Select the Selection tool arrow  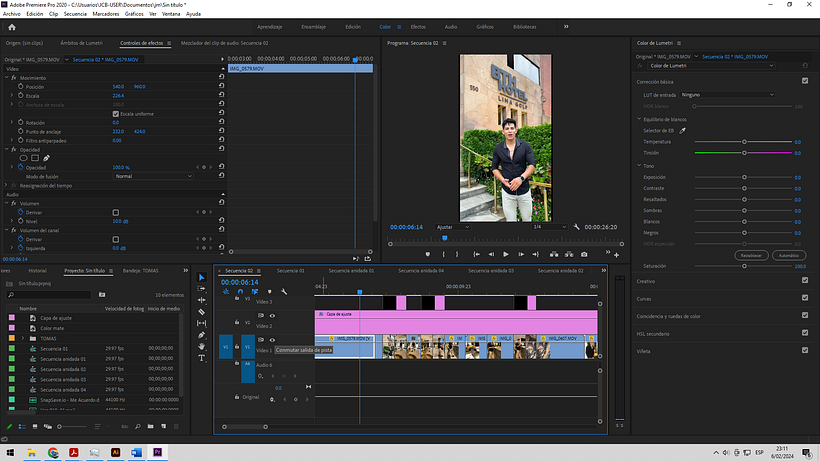[201, 278]
